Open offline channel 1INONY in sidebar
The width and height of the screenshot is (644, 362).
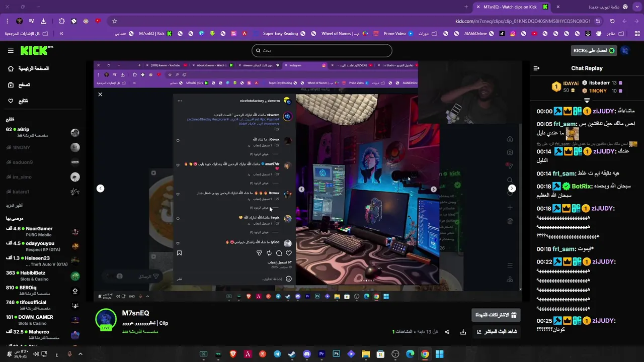click(x=43, y=147)
